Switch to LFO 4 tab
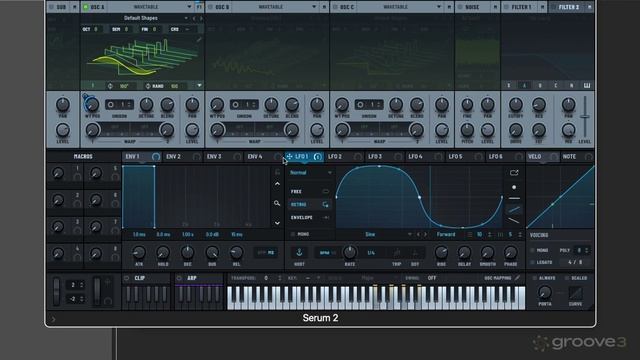This screenshot has height=360, width=640. pos(416,157)
